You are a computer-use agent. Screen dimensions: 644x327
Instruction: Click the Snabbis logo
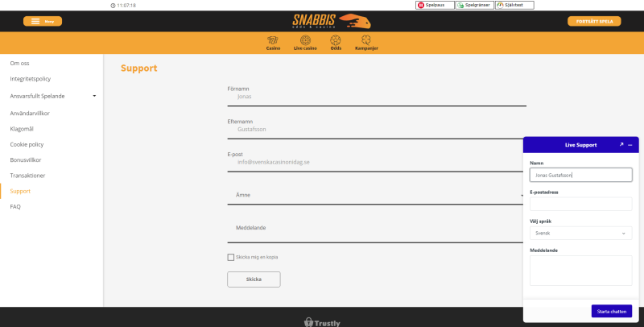click(x=332, y=21)
